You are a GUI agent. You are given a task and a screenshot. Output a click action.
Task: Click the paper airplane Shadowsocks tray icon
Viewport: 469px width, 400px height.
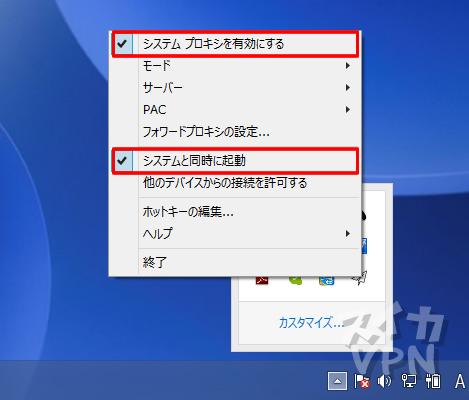point(360,278)
